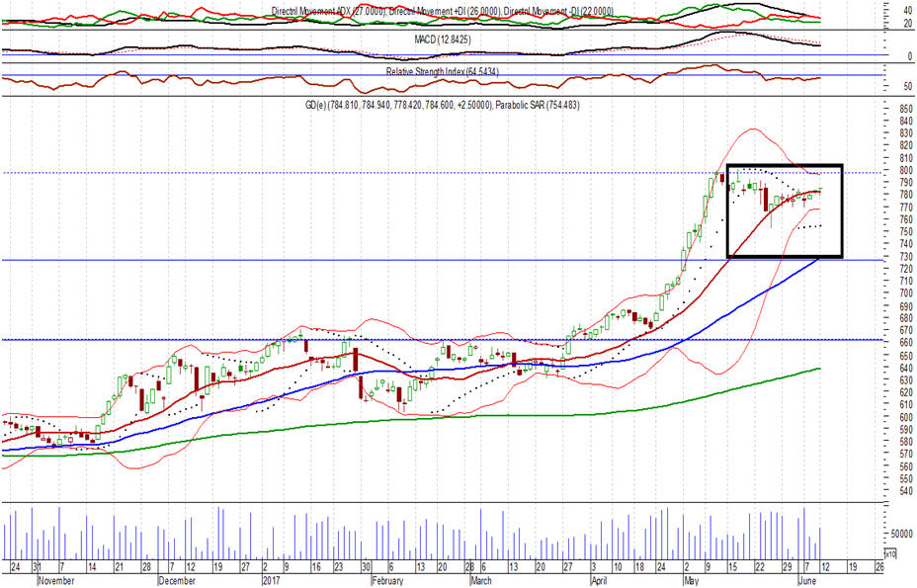The width and height of the screenshot is (917, 588).
Task: Click the 0 value on MACD axis
Action: [x=910, y=56]
